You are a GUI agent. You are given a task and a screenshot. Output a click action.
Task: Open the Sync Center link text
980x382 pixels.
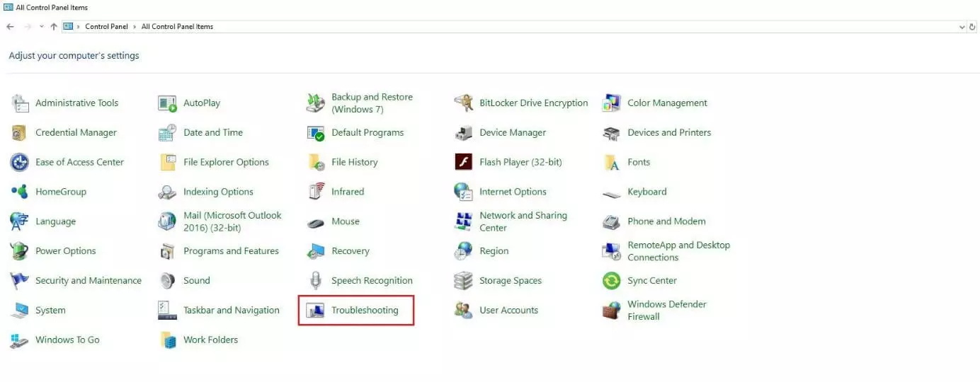pyautogui.click(x=652, y=281)
